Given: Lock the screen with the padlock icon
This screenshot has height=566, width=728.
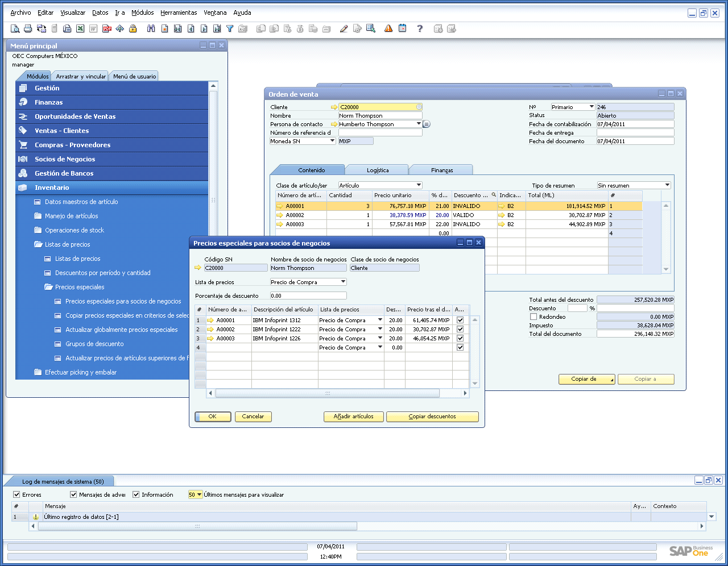Looking at the screenshot, I should [133, 28].
